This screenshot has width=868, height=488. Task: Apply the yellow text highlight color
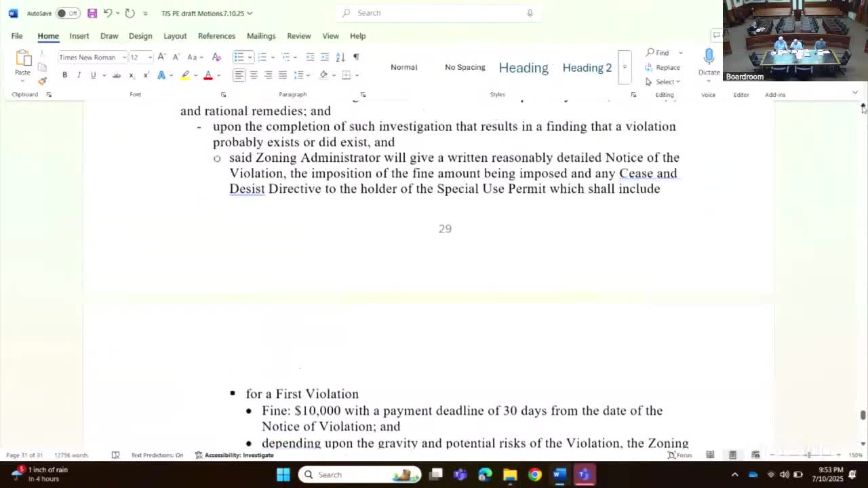pyautogui.click(x=184, y=75)
